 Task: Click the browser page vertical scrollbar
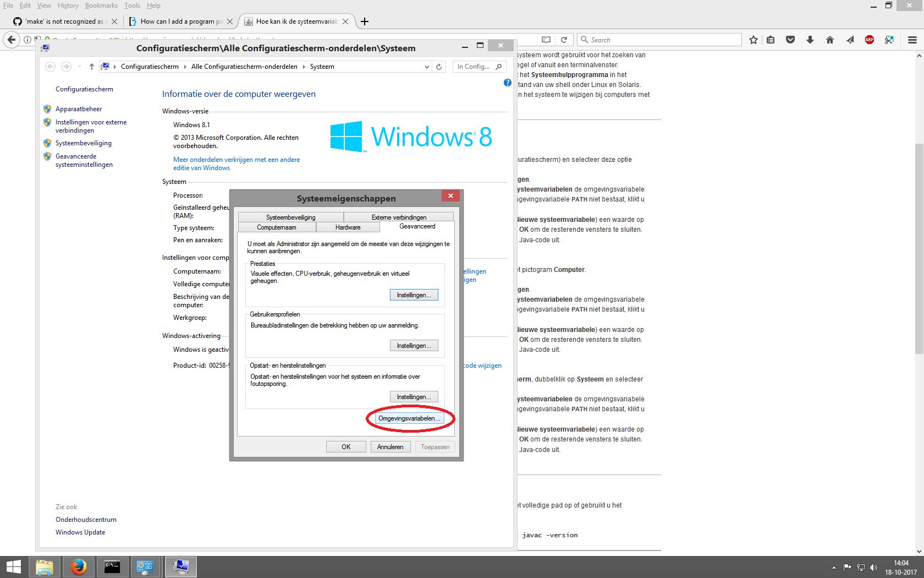(x=919, y=248)
